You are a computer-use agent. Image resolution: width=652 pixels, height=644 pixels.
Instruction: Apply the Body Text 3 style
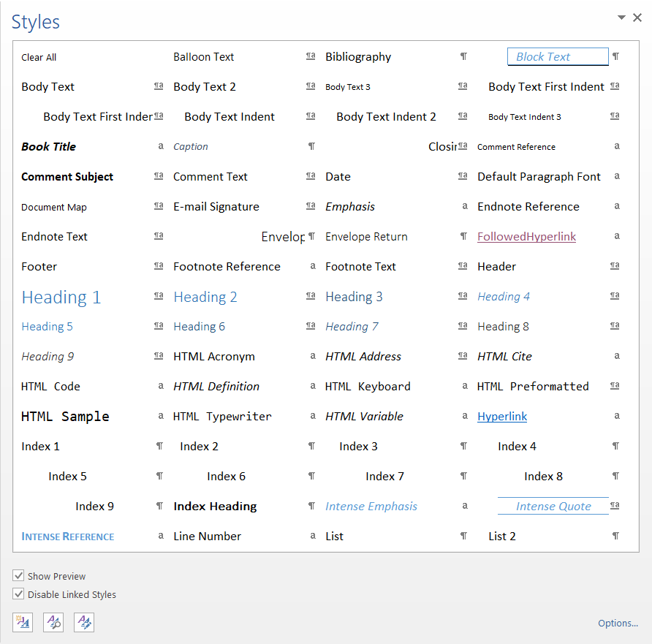tap(348, 87)
